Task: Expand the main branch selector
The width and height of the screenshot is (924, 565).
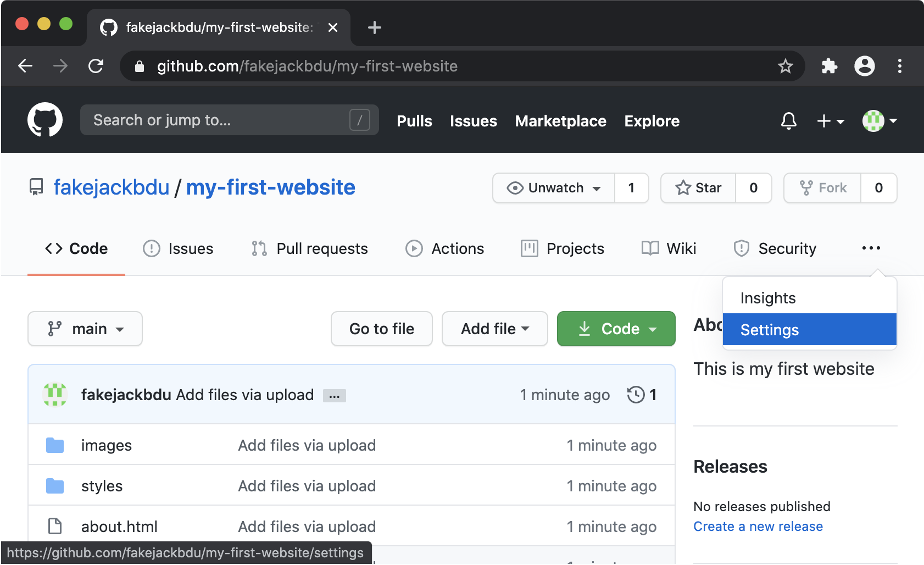Action: point(85,329)
